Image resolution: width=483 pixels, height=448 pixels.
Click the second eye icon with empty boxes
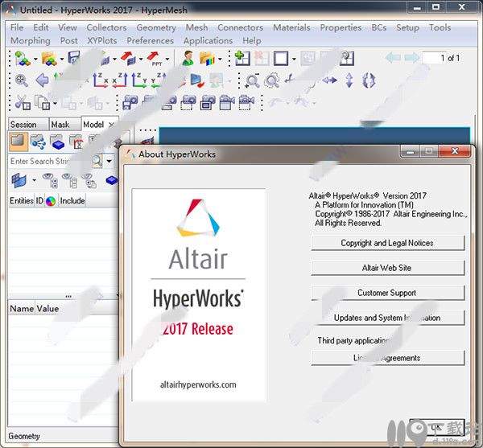pyautogui.click(x=69, y=180)
